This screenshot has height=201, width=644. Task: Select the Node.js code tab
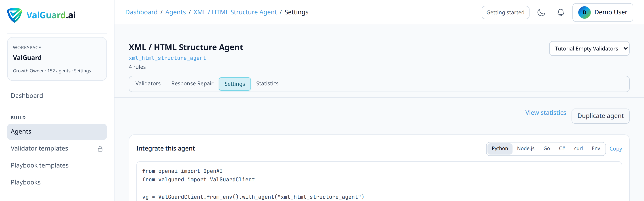tap(525, 149)
